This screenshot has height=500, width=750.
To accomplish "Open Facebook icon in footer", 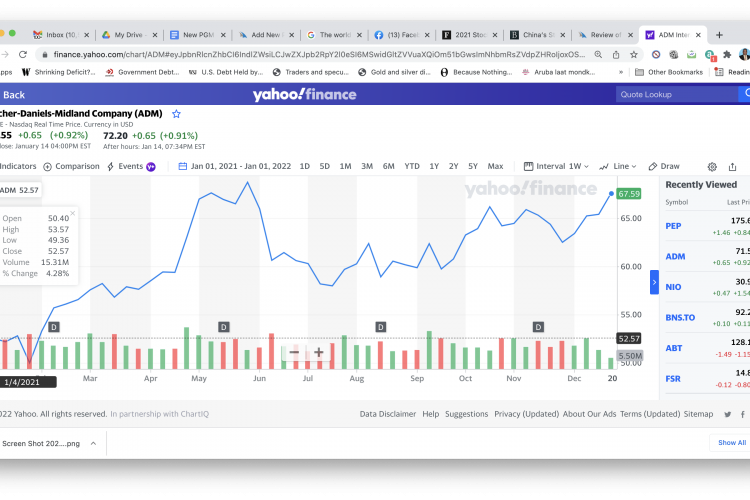I will [743, 414].
